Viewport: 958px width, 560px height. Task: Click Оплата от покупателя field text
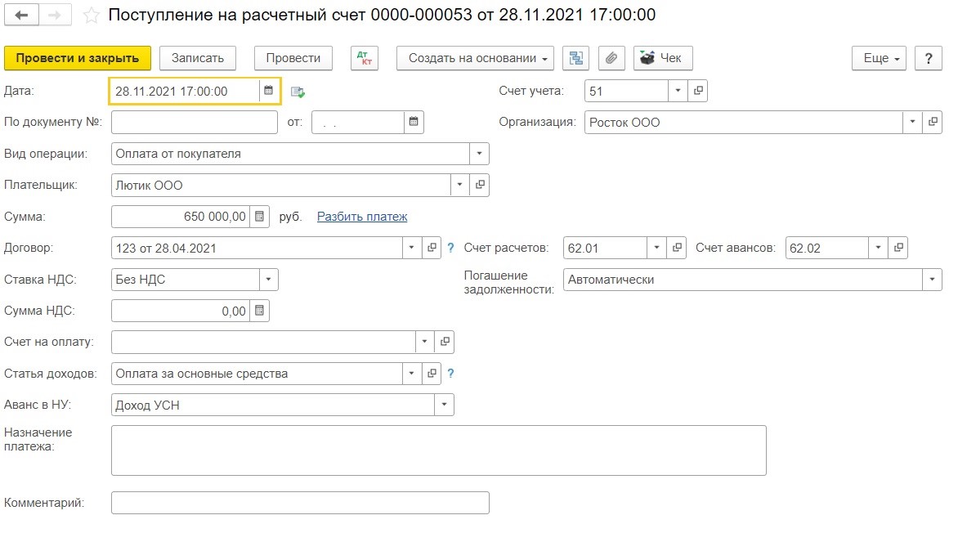coord(178,154)
